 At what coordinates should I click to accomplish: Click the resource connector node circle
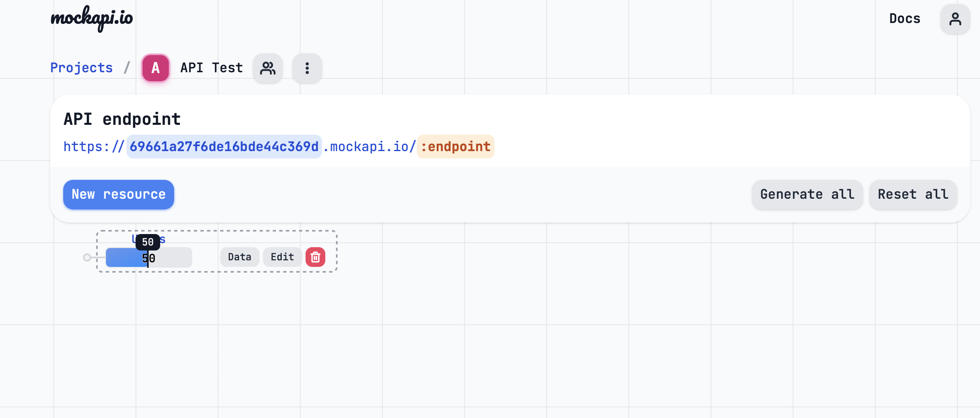[x=87, y=257]
